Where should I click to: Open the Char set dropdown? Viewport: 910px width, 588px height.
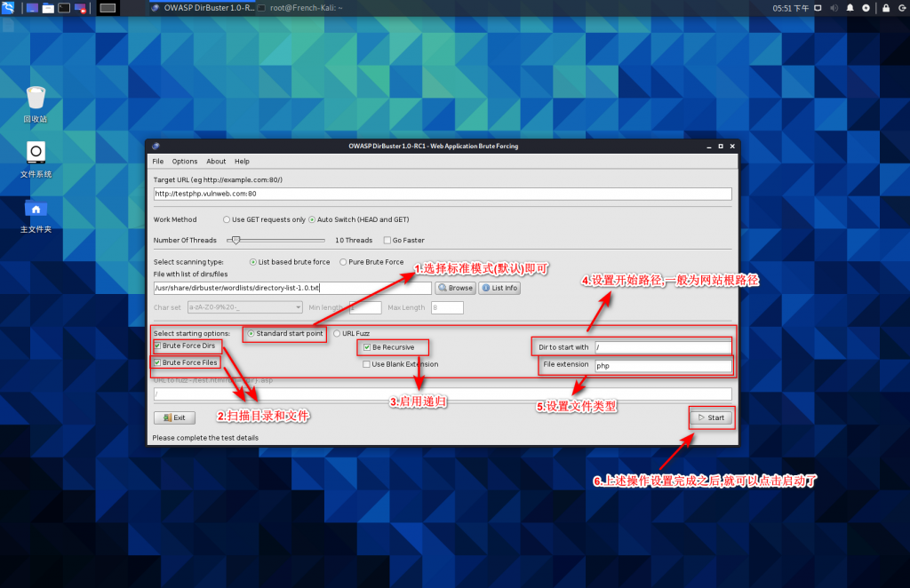(x=245, y=307)
